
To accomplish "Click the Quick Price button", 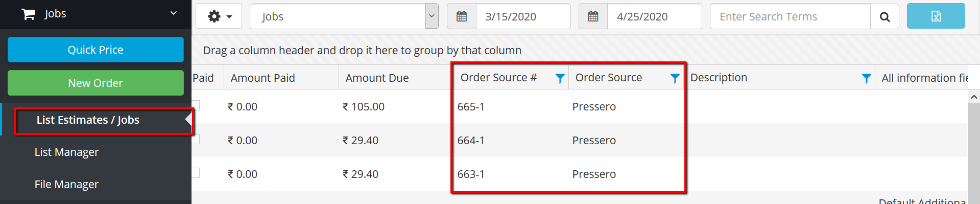I will click(x=95, y=50).
